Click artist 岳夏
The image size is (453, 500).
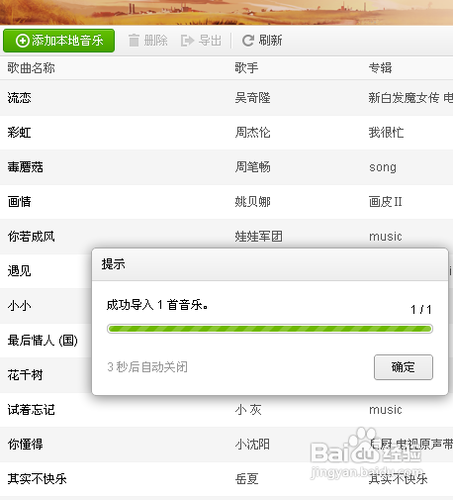click(x=246, y=479)
